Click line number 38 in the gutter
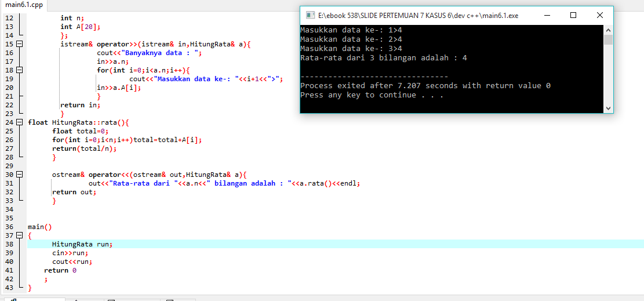 9,244
